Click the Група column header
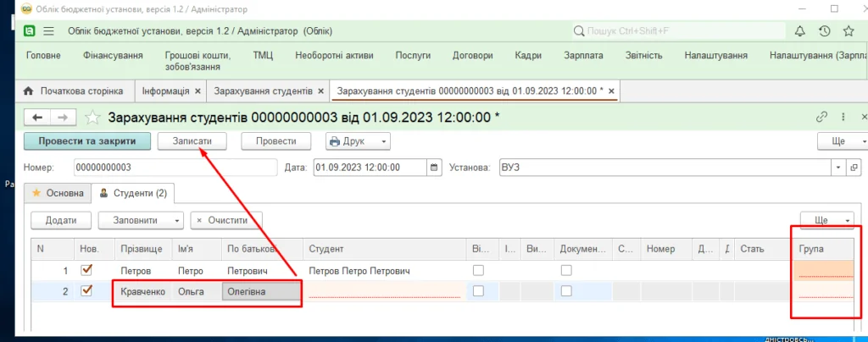This screenshot has height=342, width=868. pyautogui.click(x=822, y=249)
